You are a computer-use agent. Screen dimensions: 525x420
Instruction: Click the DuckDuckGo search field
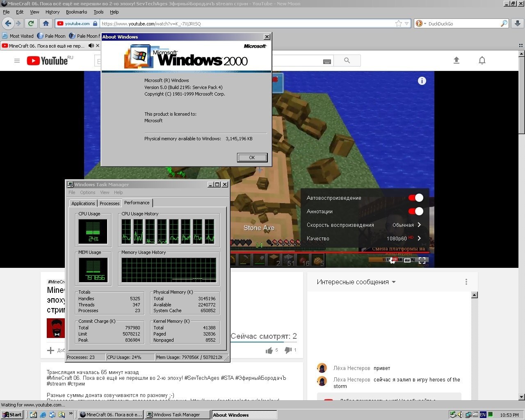(463, 23)
